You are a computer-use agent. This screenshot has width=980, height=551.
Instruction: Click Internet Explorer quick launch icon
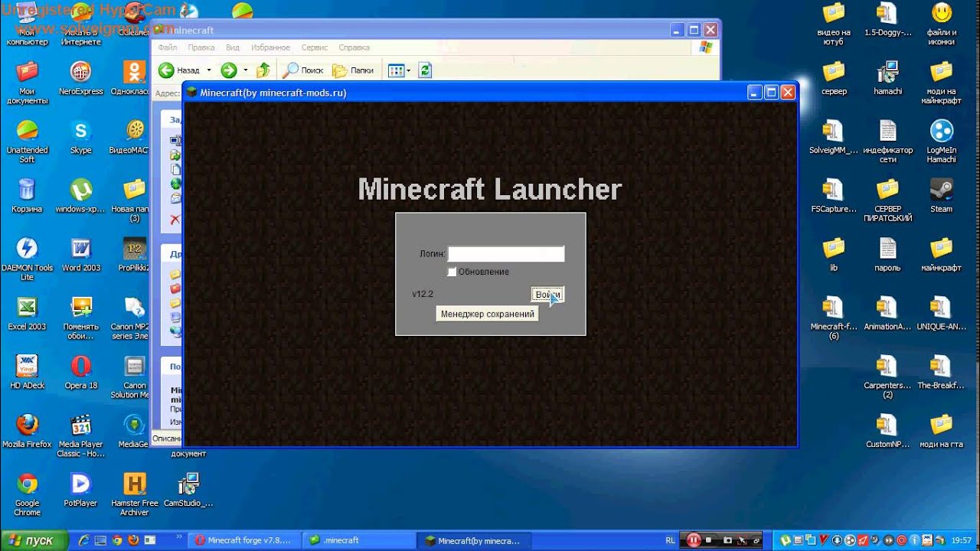click(x=84, y=540)
